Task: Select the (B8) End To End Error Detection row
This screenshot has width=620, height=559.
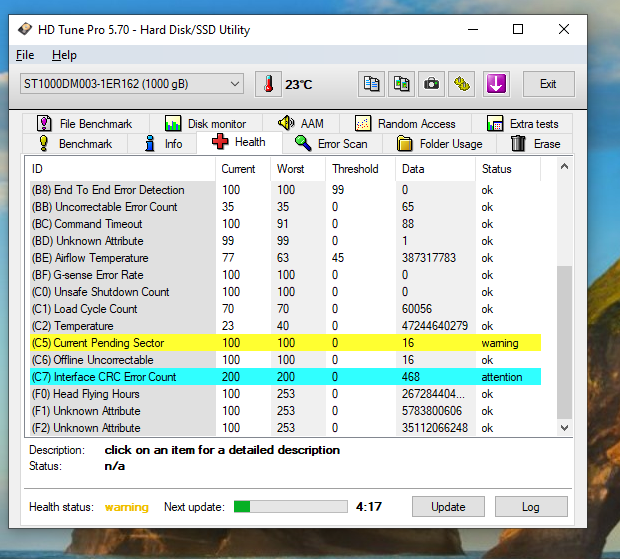Action: [285, 190]
